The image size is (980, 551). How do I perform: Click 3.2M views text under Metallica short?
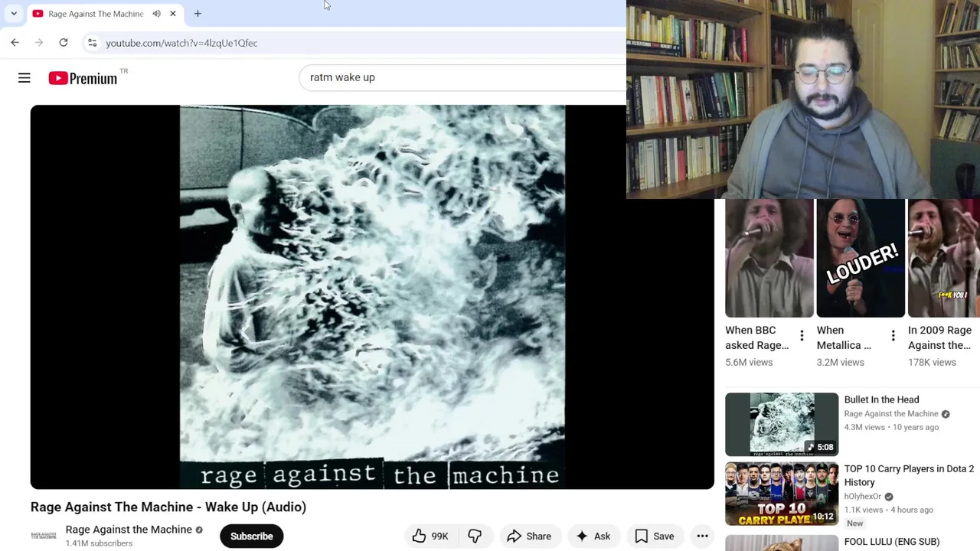840,362
